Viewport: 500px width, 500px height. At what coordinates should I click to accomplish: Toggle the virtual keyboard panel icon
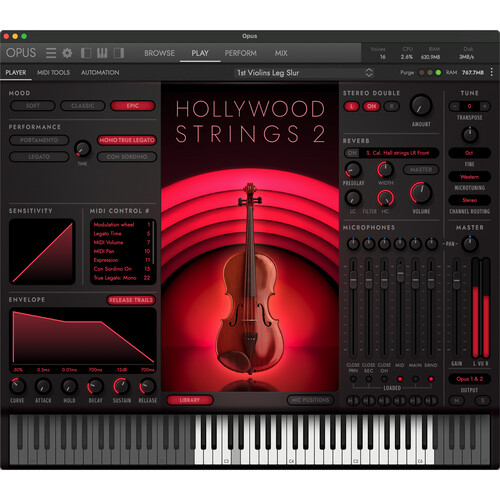tap(102, 53)
